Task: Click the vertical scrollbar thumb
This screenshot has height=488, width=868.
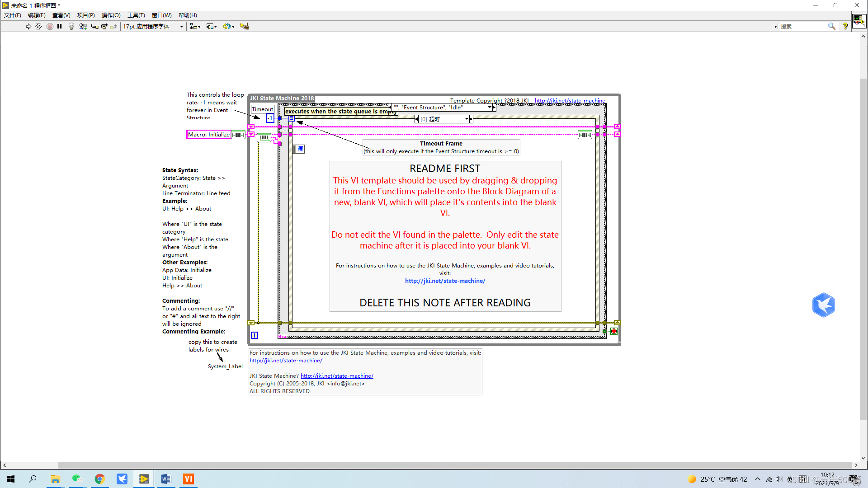Action: (863, 249)
